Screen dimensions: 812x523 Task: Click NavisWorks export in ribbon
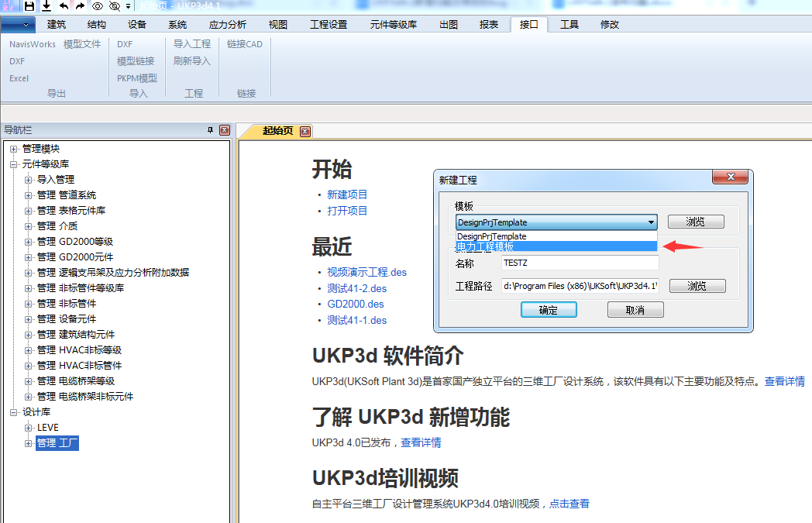tap(32, 44)
